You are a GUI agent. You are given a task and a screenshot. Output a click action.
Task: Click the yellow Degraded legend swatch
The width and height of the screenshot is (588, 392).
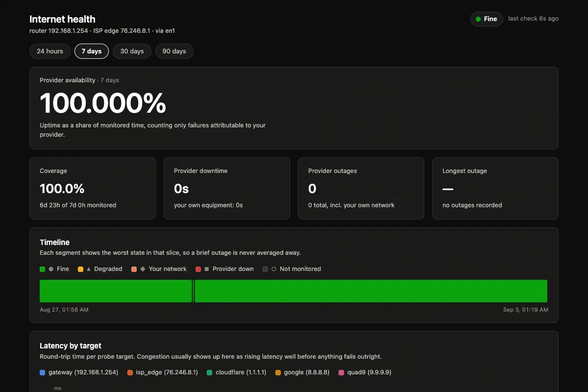[81, 269]
